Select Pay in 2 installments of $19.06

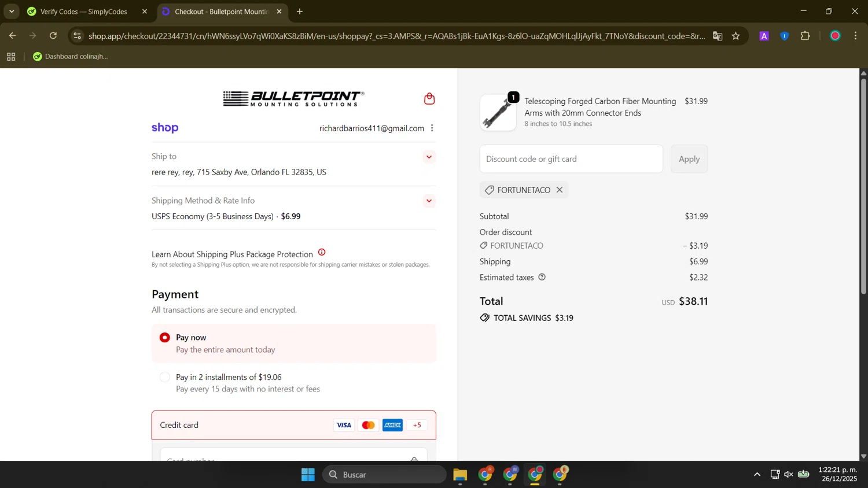(165, 377)
